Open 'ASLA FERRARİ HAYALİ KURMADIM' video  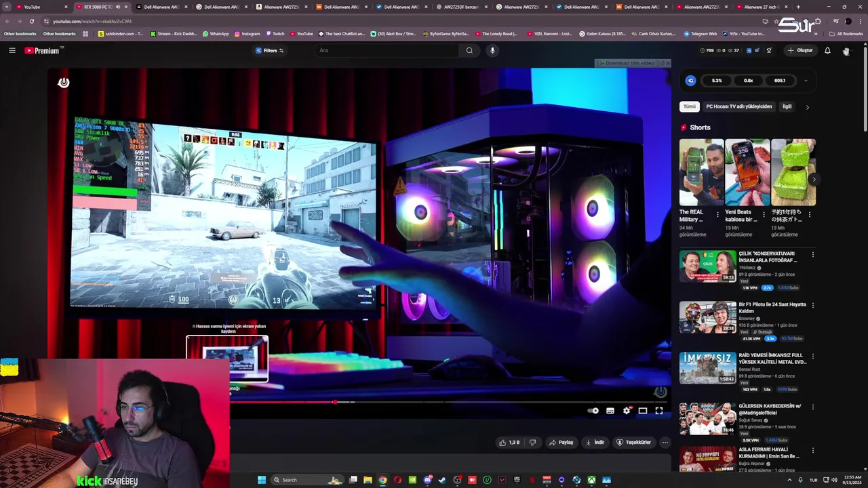coord(707,460)
